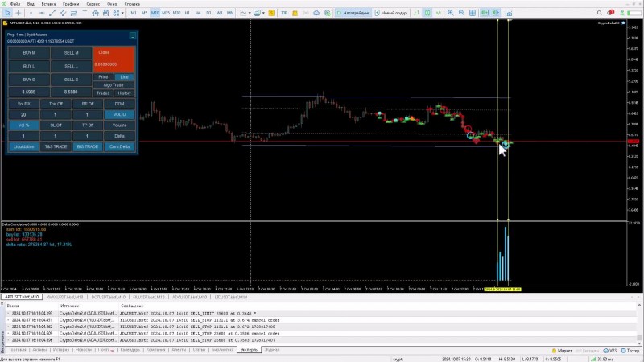Toggle the VOL-D indicator
This screenshot has width=644, height=362.
tap(119, 114)
